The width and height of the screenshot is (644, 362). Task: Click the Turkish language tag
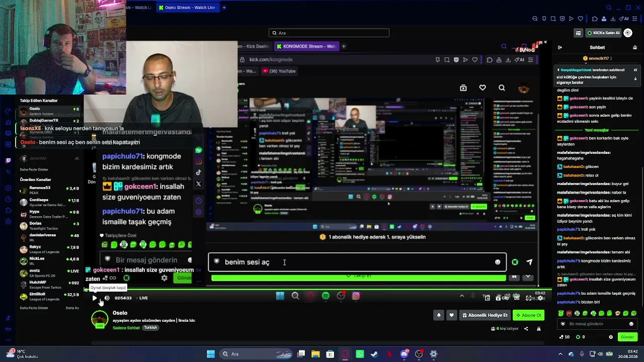pyautogui.click(x=150, y=328)
